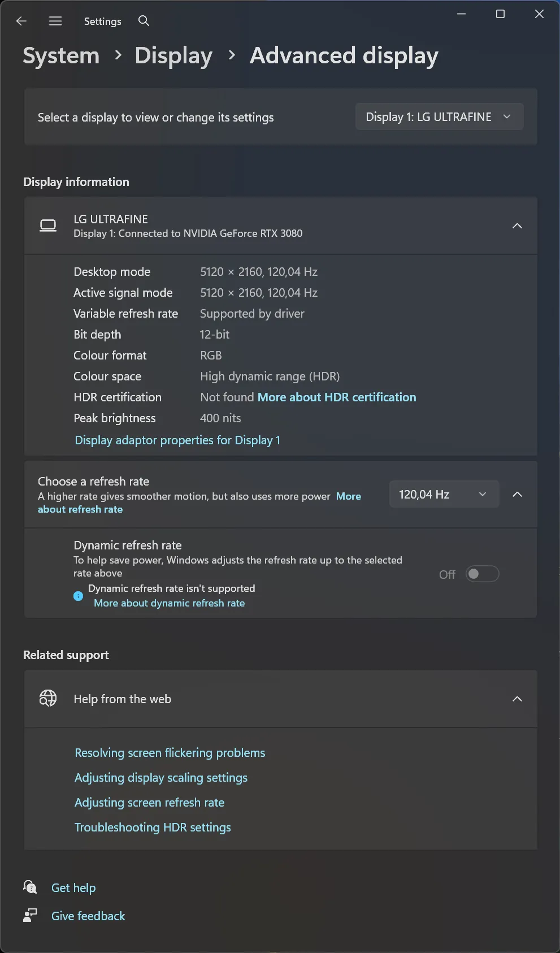Click the search magnifier icon
Screen dimensions: 560x953
tap(144, 21)
